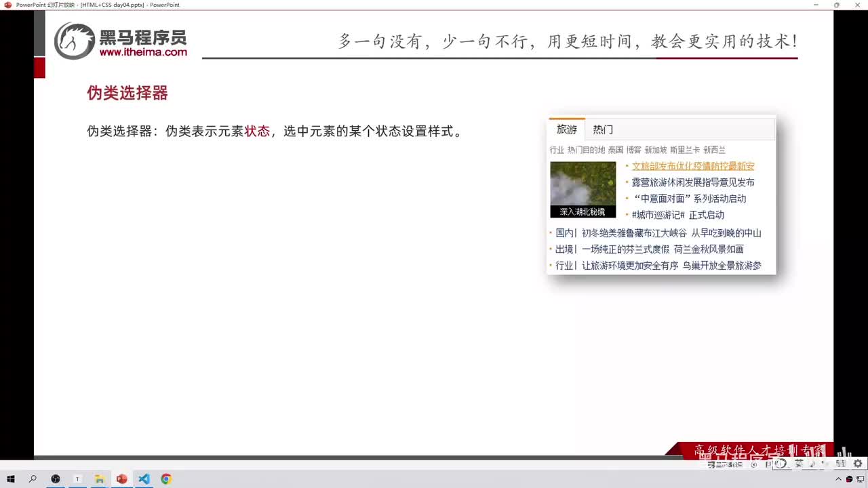868x488 pixels.
Task: Open File Explorer from the taskbar
Action: (x=99, y=479)
